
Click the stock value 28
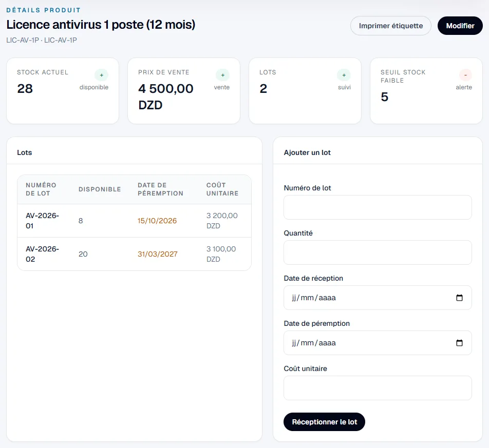(x=25, y=88)
